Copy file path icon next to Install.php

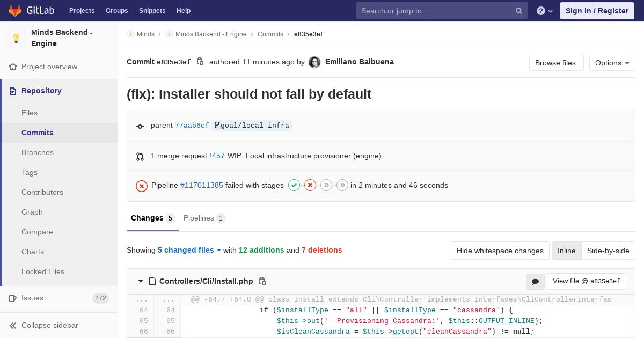(262, 281)
